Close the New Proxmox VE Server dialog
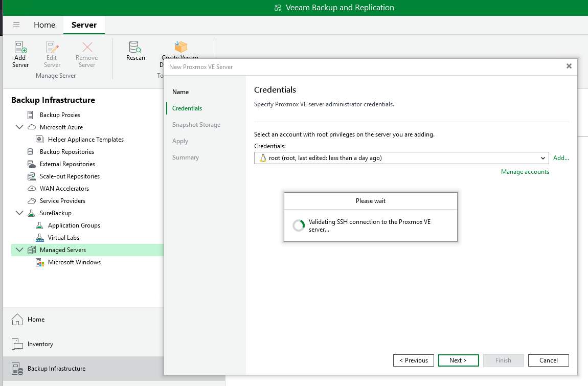 [569, 66]
